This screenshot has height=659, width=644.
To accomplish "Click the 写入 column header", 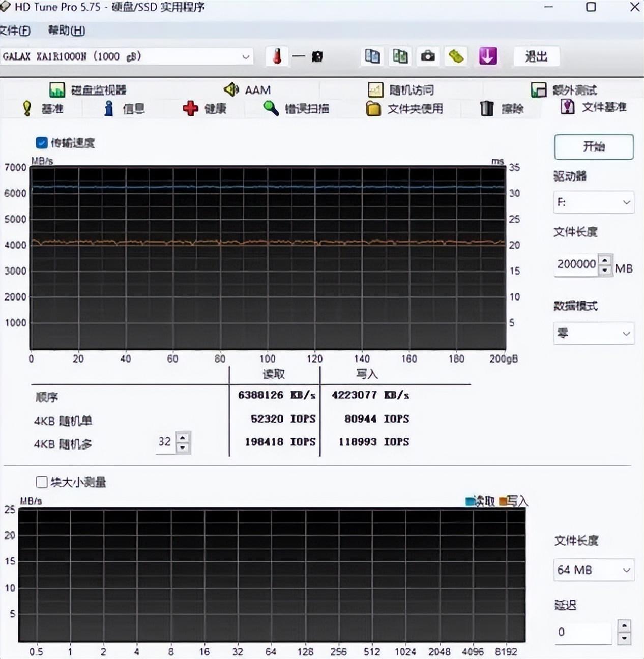I will coord(367,374).
